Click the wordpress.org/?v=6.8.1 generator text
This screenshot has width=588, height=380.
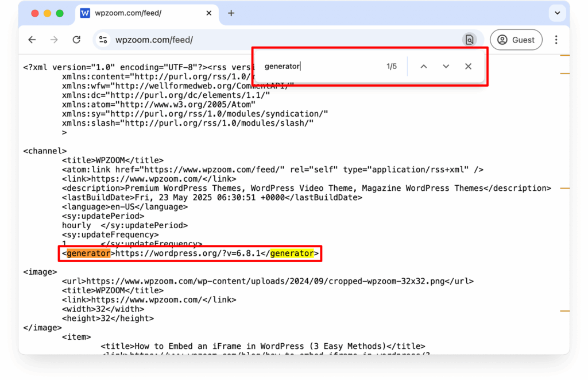188,254
